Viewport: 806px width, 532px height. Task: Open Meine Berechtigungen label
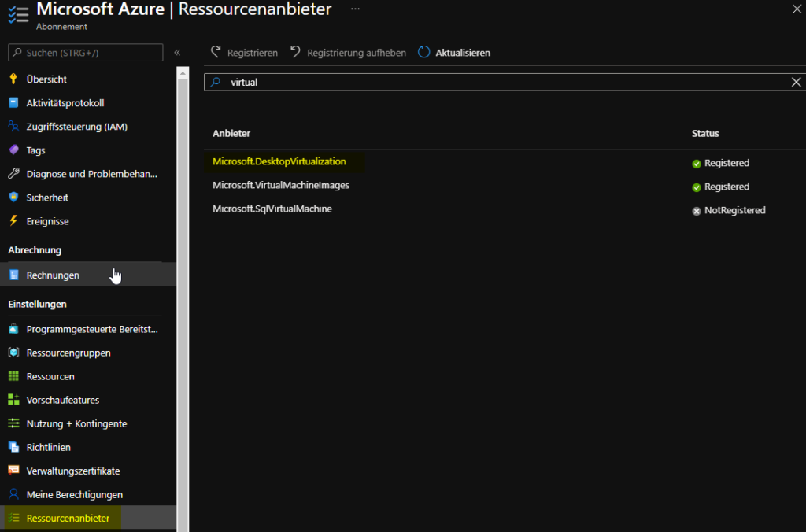tap(75, 495)
